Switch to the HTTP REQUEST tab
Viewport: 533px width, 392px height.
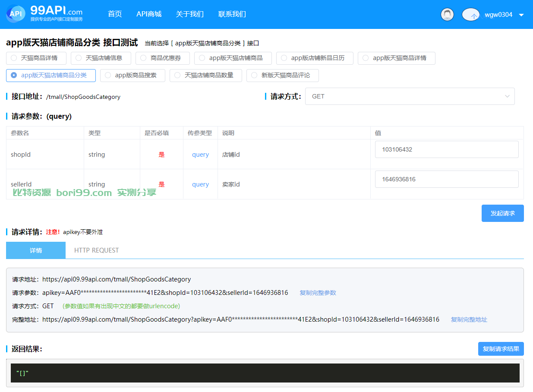96,250
